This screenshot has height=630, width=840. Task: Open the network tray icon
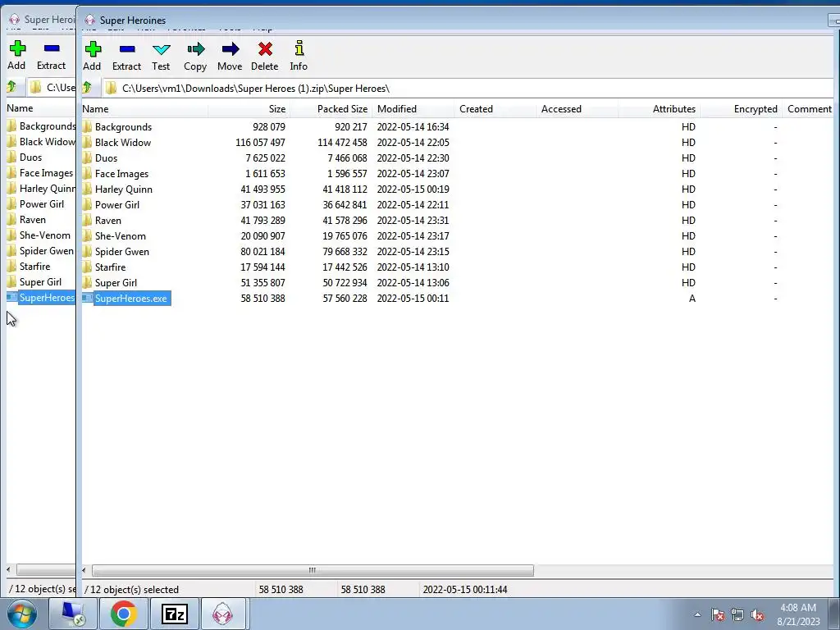(737, 614)
